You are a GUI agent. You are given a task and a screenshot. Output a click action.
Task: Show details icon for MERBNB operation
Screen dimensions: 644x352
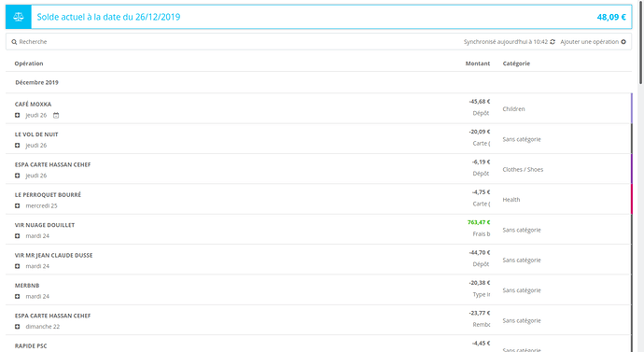pos(17,297)
